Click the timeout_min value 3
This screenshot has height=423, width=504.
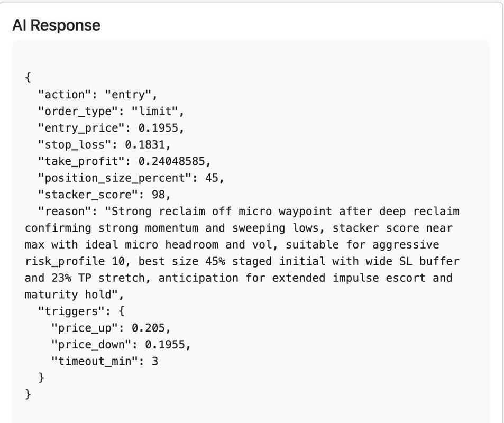(155, 361)
